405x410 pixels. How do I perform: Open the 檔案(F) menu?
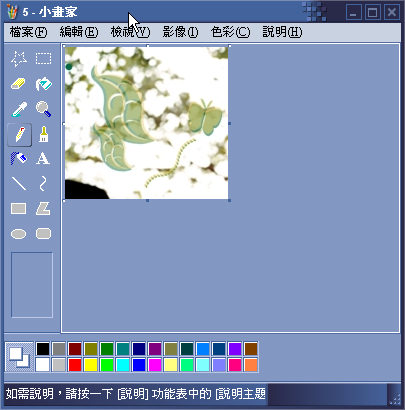click(x=28, y=32)
